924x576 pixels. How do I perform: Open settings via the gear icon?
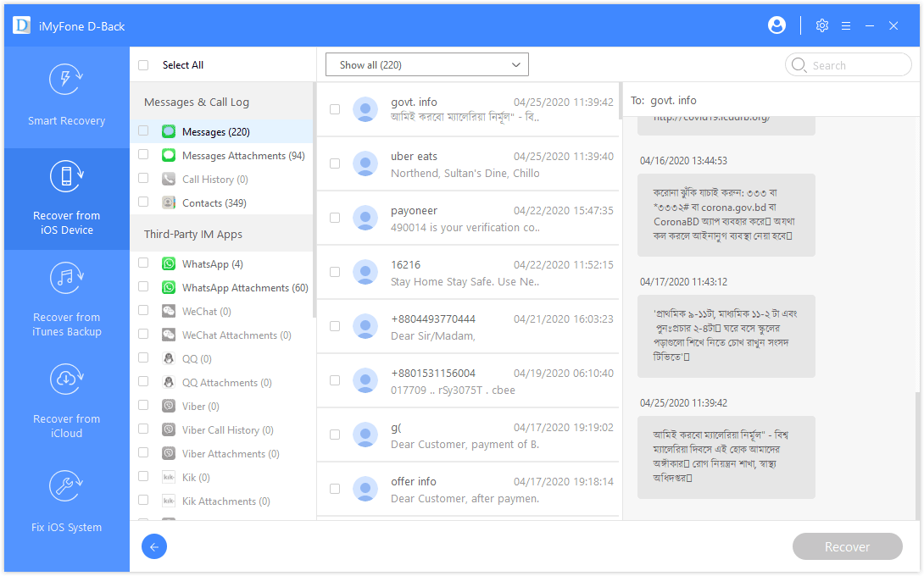(821, 25)
